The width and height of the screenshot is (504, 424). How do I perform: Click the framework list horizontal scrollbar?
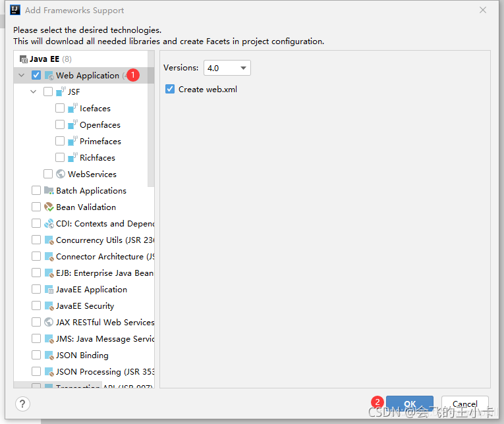58,384
